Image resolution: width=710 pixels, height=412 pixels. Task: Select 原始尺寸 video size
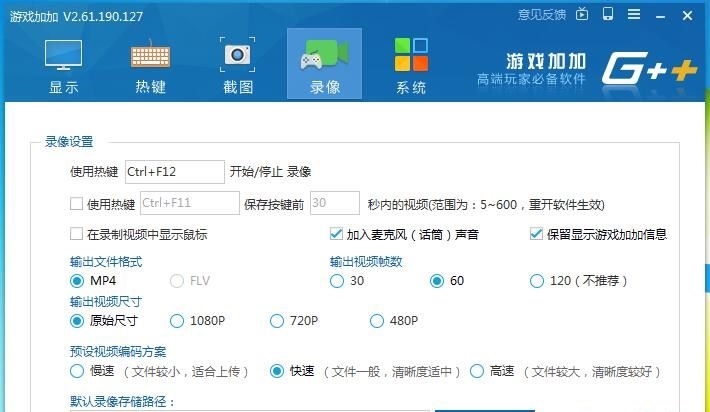point(77,321)
